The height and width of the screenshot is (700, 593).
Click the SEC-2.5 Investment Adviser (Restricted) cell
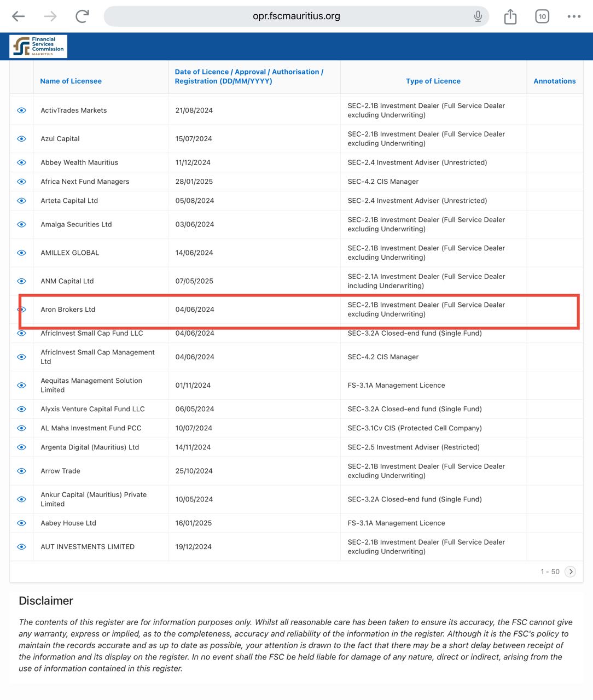(x=414, y=447)
